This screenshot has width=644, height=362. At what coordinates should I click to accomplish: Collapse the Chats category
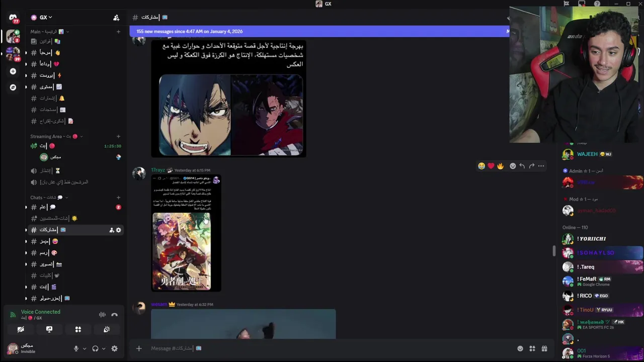click(49, 198)
